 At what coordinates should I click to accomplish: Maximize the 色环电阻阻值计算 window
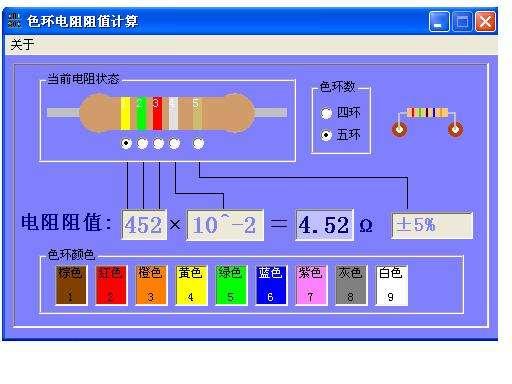462,21
